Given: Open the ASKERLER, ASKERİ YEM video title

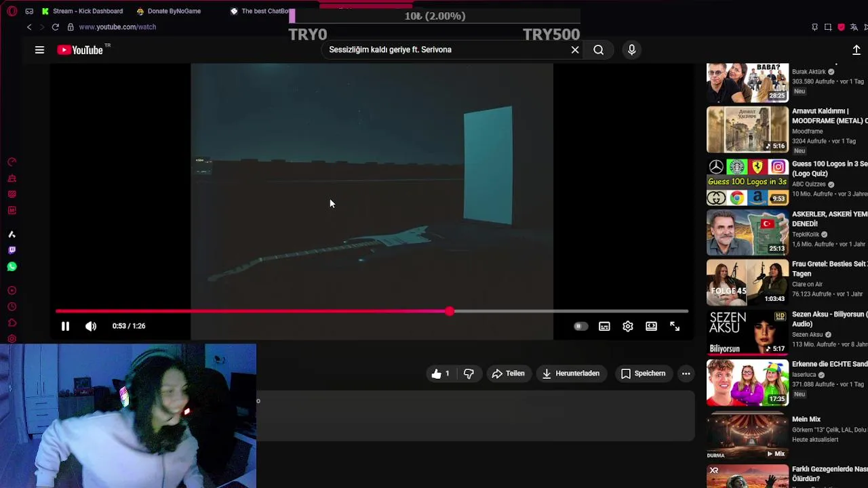Looking at the screenshot, I should coord(829,218).
